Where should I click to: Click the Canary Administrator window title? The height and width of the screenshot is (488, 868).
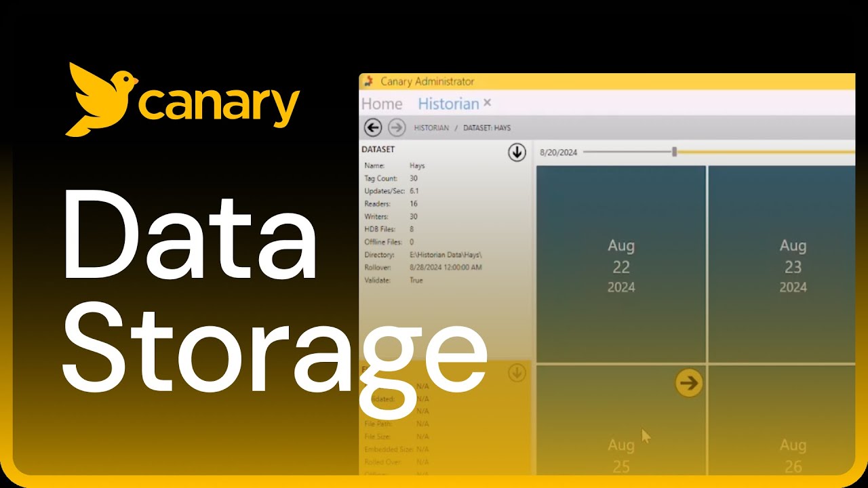coord(427,81)
